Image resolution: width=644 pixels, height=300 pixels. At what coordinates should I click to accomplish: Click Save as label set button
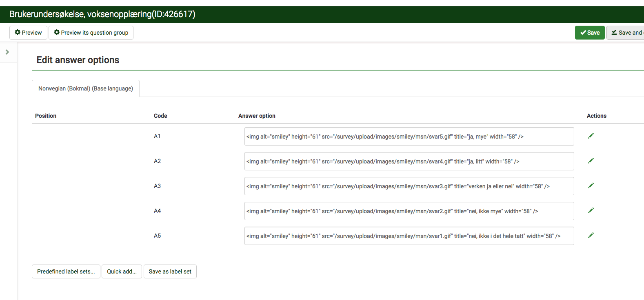[170, 271]
